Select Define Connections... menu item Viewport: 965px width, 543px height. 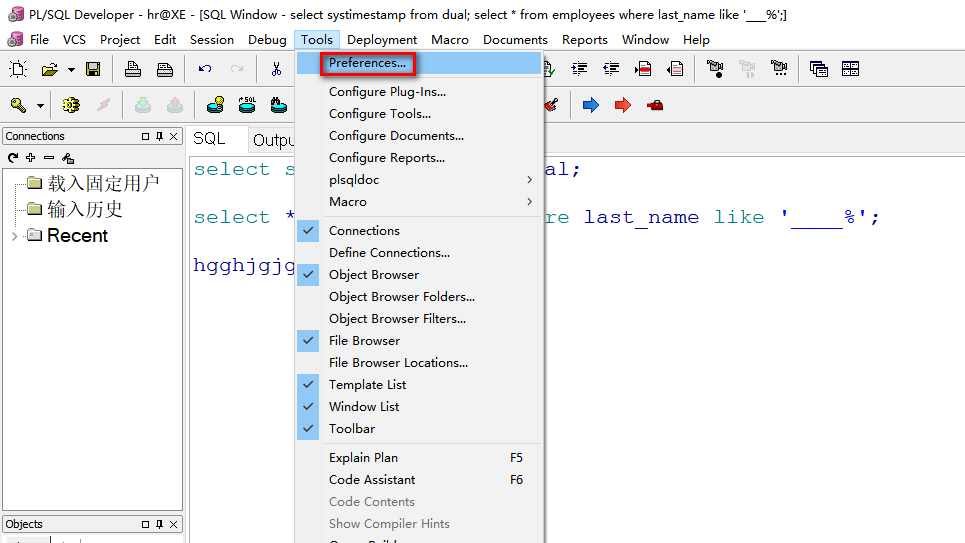pyautogui.click(x=418, y=252)
